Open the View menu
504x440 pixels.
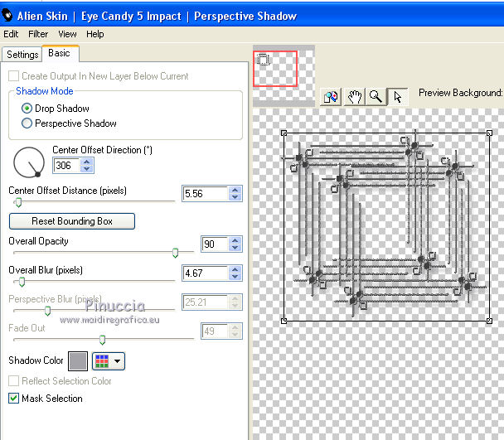(67, 34)
